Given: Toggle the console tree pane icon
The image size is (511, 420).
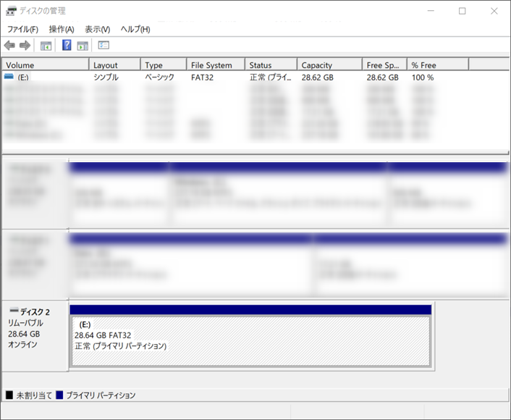Looking at the screenshot, I should (x=46, y=46).
